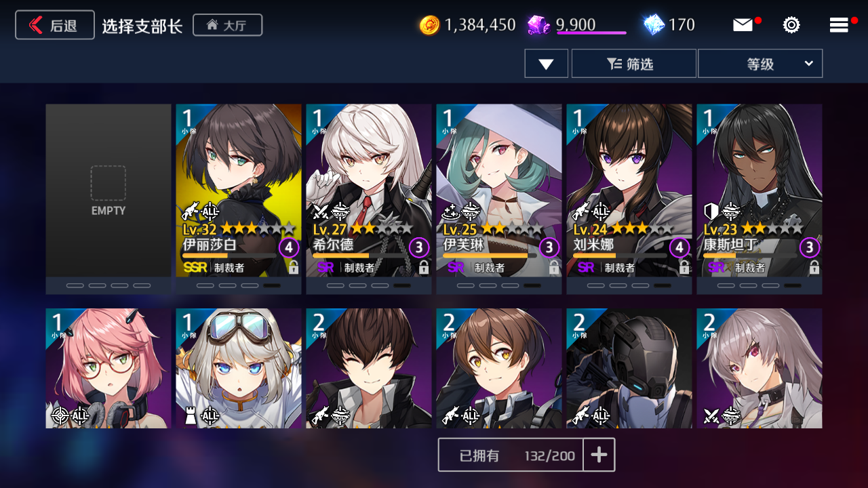Click the purple gem currency icon
Image resolution: width=868 pixels, height=488 pixels.
point(539,25)
